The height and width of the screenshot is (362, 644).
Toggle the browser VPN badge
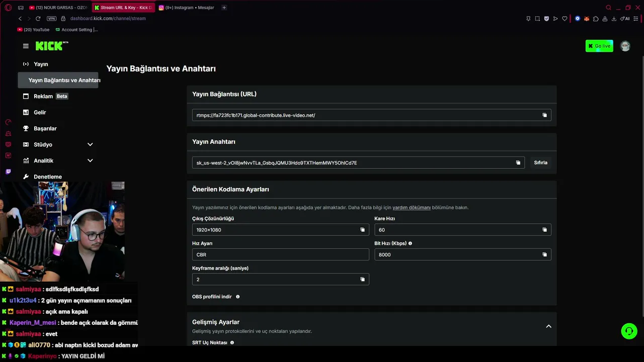pyautogui.click(x=51, y=19)
